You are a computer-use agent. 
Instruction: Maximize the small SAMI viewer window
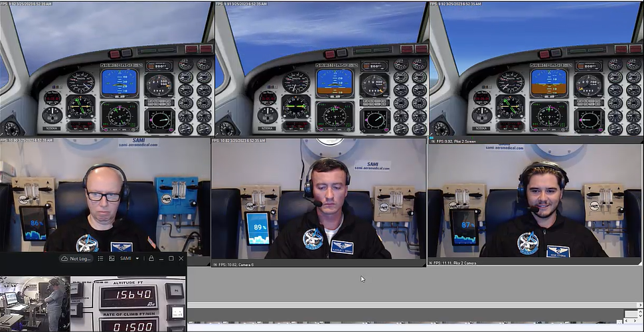171,258
